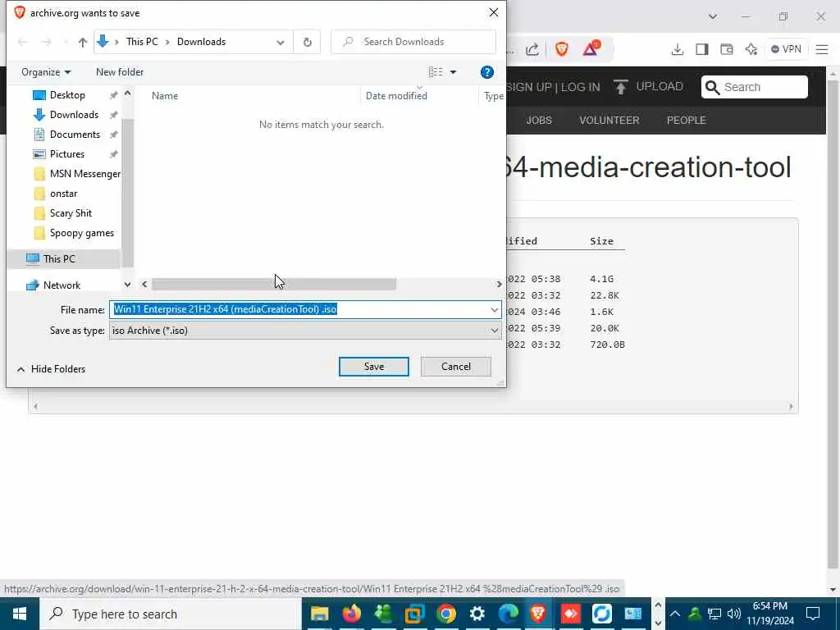Open view options dropdown arrow
Screen dimensions: 840x630
453,72
